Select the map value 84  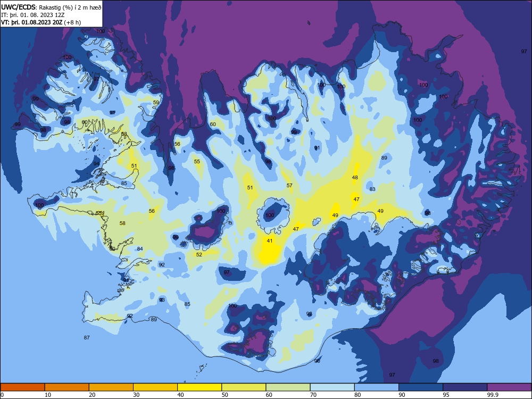140,249
